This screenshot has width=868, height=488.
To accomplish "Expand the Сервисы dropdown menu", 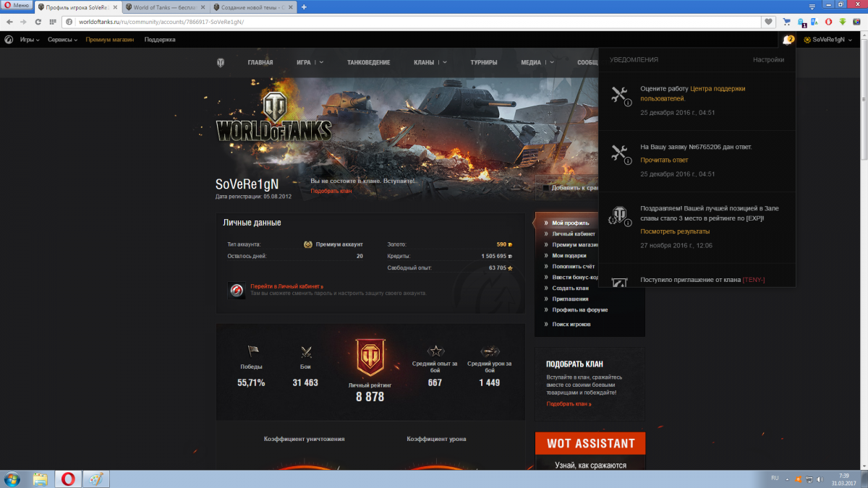I will point(62,40).
